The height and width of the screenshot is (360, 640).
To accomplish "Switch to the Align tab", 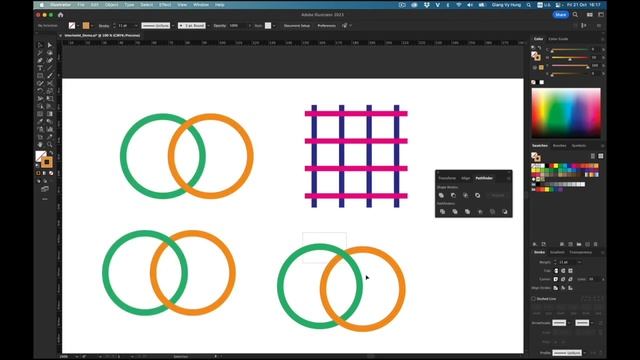I will 465,178.
